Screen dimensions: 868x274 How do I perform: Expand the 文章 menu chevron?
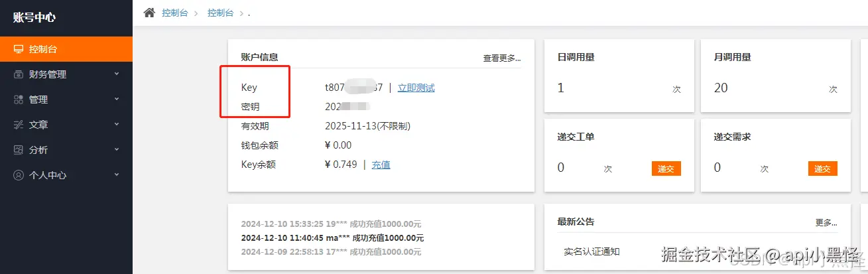(x=117, y=124)
